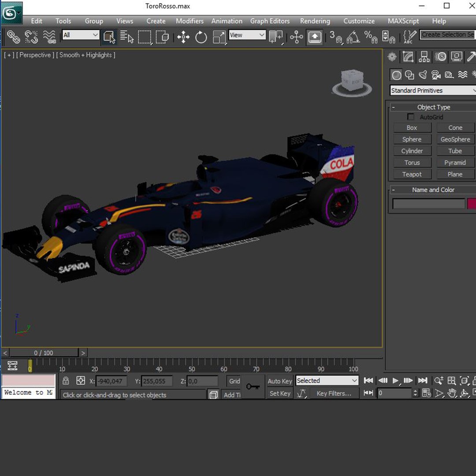
Task: Select the Bind to Space Warp tool
Action: [49, 37]
